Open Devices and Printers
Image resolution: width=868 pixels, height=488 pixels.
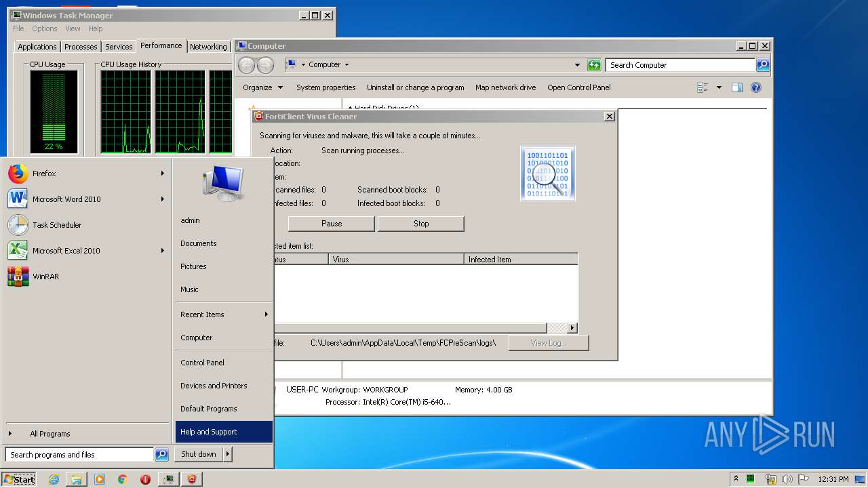tap(224, 386)
